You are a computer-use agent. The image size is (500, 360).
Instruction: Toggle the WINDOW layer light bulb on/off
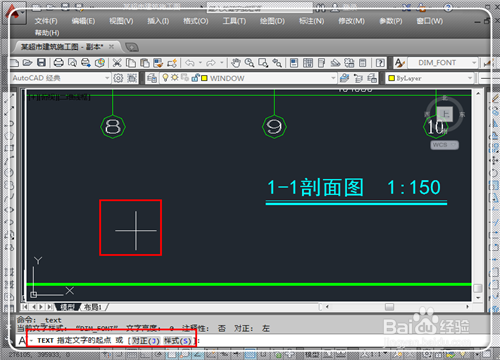165,78
